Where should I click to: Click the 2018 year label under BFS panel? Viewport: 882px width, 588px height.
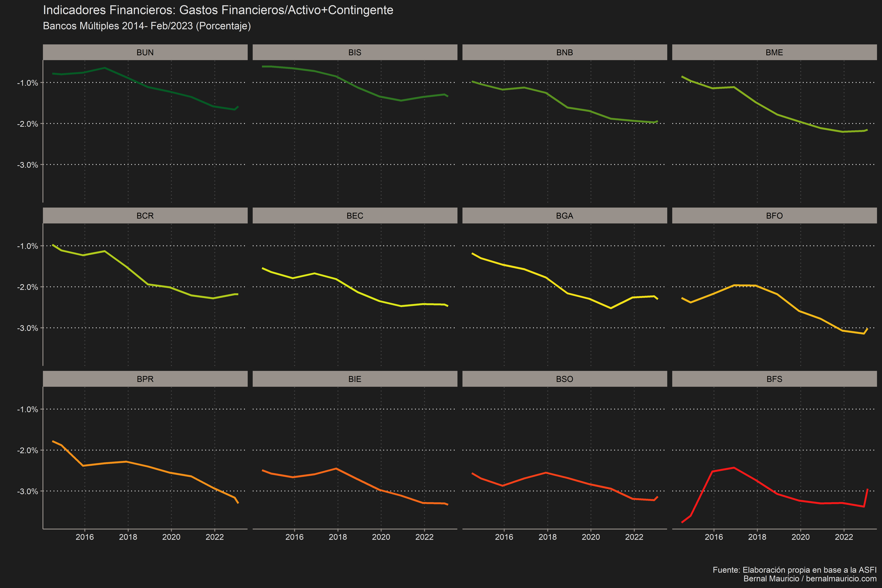click(x=757, y=537)
